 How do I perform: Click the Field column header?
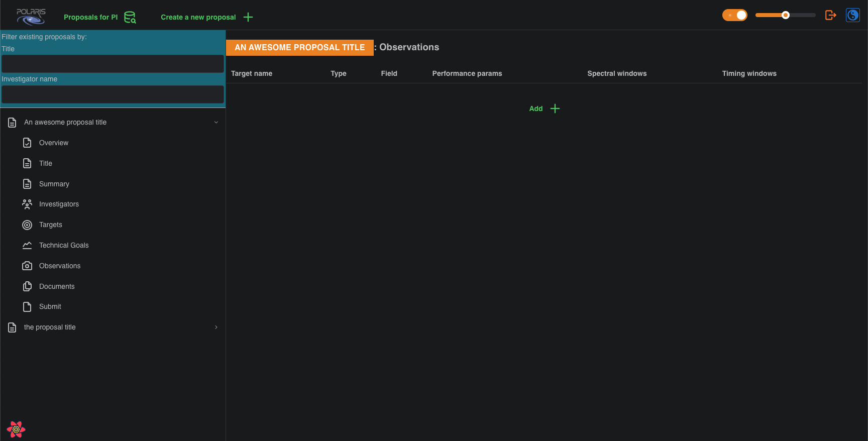pyautogui.click(x=389, y=73)
